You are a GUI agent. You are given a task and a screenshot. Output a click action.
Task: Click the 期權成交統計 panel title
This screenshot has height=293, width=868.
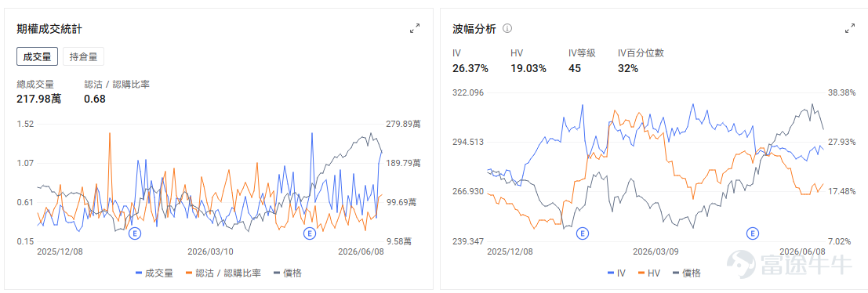50,28
